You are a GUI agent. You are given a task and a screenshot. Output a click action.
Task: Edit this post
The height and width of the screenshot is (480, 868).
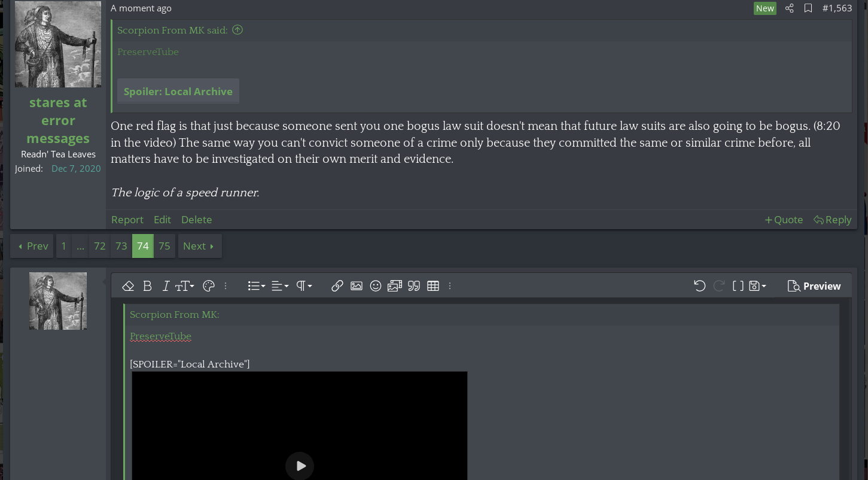click(x=162, y=220)
